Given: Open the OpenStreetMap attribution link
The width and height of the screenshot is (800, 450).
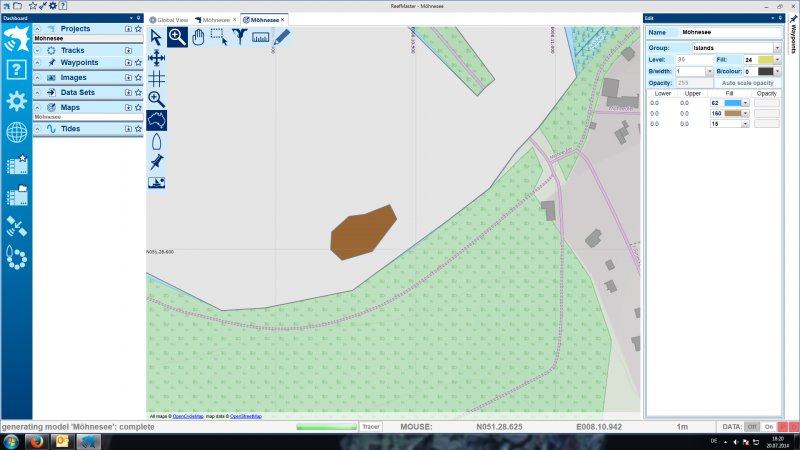Looking at the screenshot, I should (246, 416).
